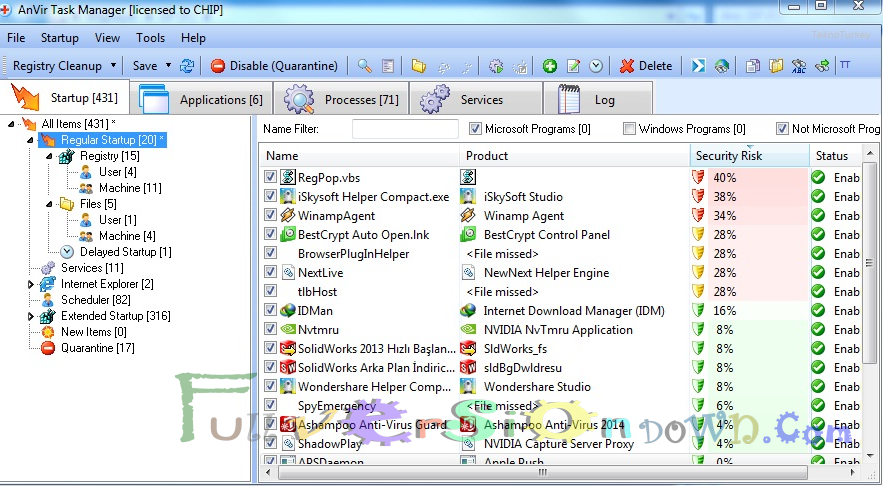The image size is (883, 486).
Task: Click the red shield icon beside 40%
Action: click(698, 177)
